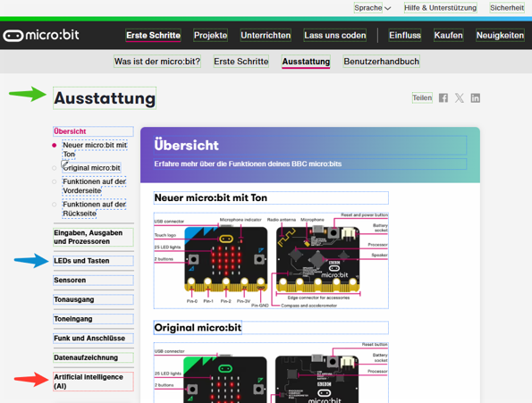532x403 pixels.
Task: Go to Lass uns coden
Action: coord(335,35)
